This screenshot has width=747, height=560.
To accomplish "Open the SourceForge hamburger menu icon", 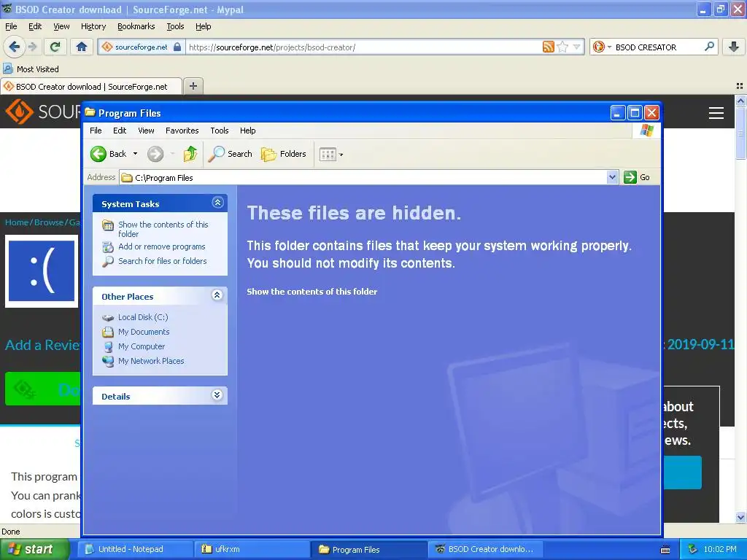I will coord(716,113).
